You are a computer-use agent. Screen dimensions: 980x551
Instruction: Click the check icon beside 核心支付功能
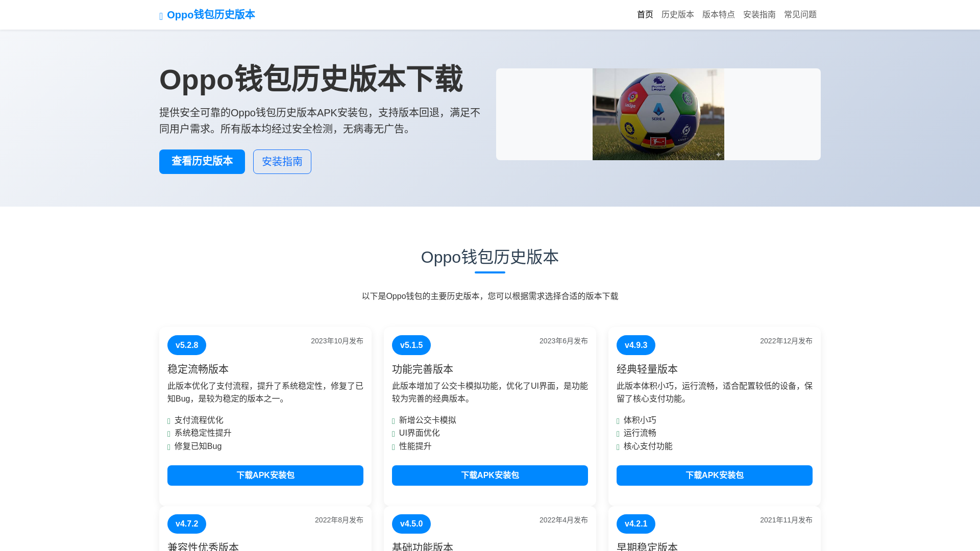coord(618,447)
